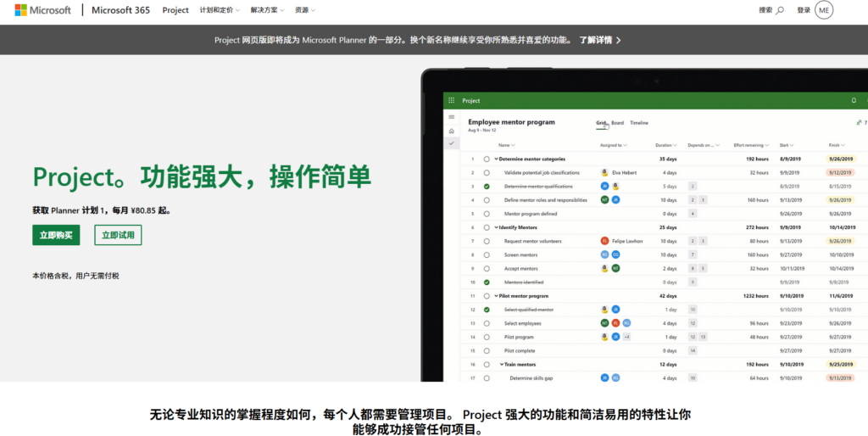Click dependency badge 13 in Pilot program row
Viewport: 868px width, 436px height.
pyautogui.click(x=703, y=337)
